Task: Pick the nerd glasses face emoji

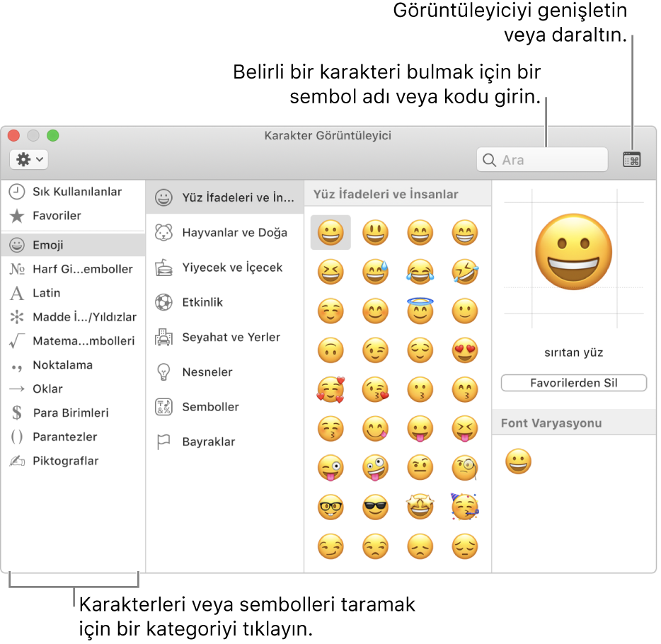Action: (x=330, y=507)
